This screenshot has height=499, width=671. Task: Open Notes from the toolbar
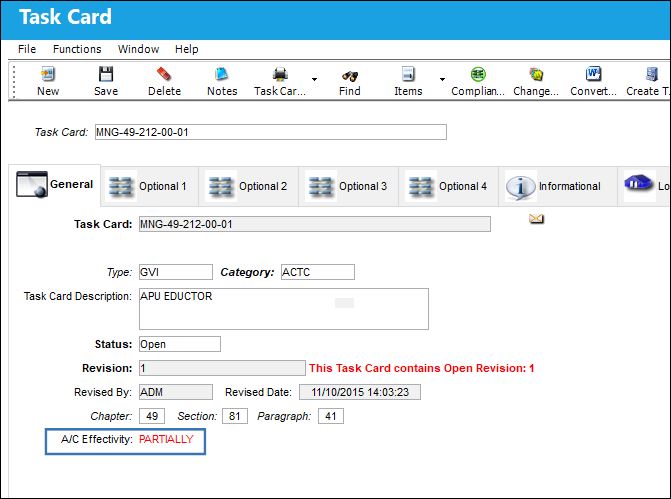[222, 74]
